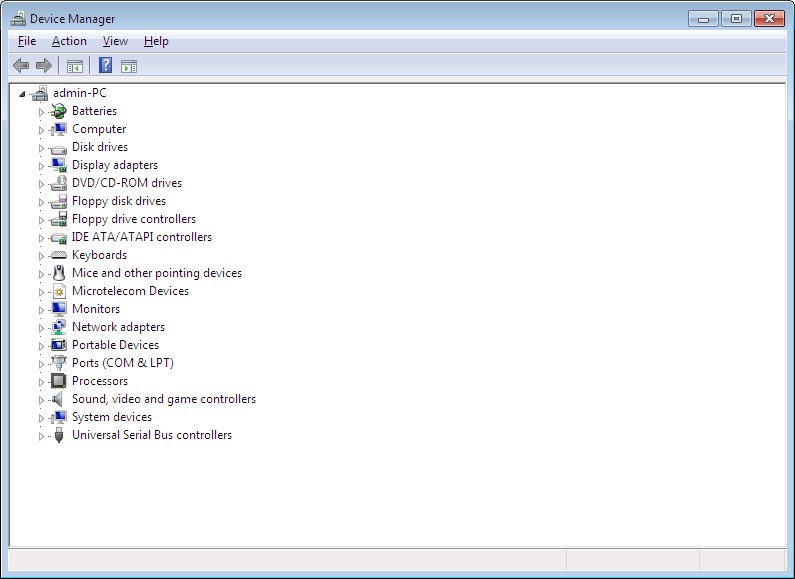795x579 pixels.
Task: Click Show/Hide Console Tree toolbar icon
Action: pos(75,66)
